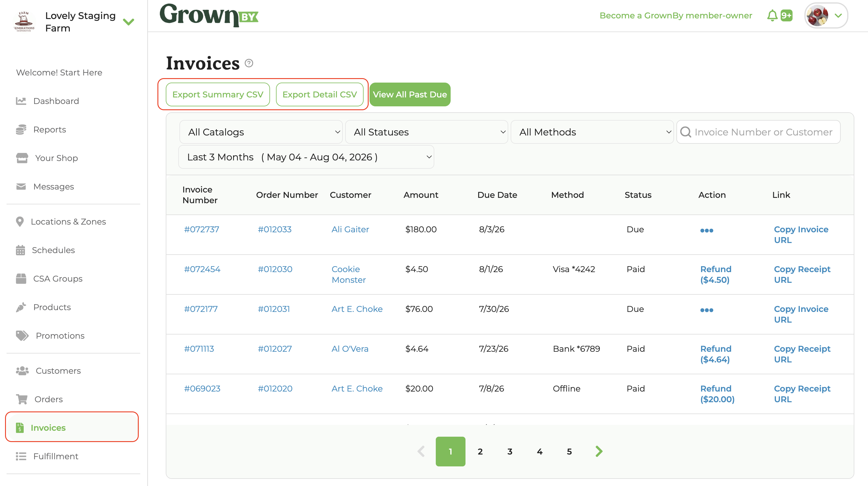The image size is (868, 486).
Task: Open invoice #071113
Action: [199, 348]
